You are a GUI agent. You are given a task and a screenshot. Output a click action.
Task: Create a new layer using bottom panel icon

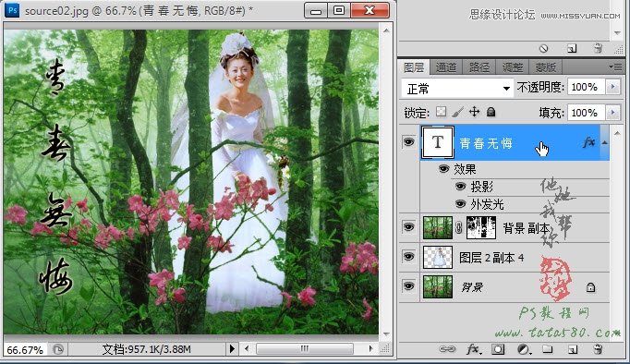pos(573,349)
